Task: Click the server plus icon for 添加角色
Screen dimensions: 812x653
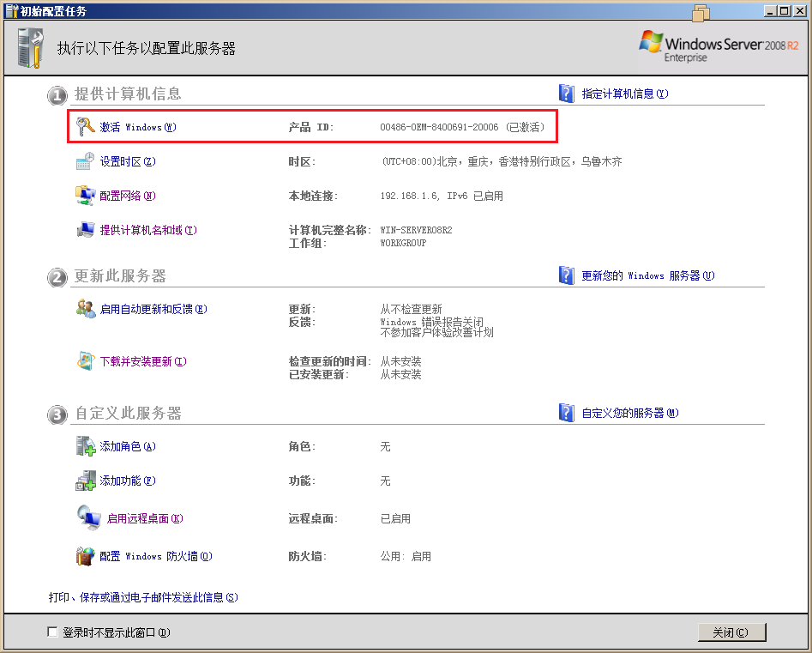Action: [x=86, y=446]
